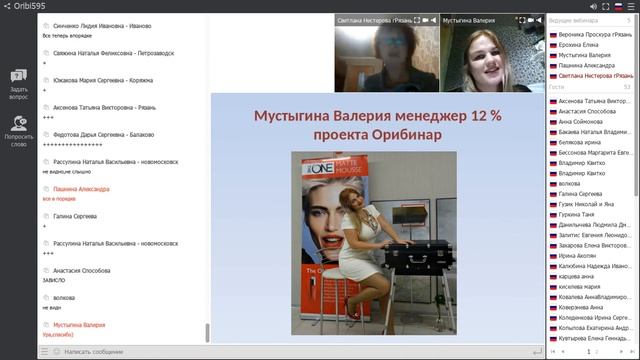Click the Oribi595 share icon at top left
This screenshot has width=640, height=360.
click(x=7, y=6)
